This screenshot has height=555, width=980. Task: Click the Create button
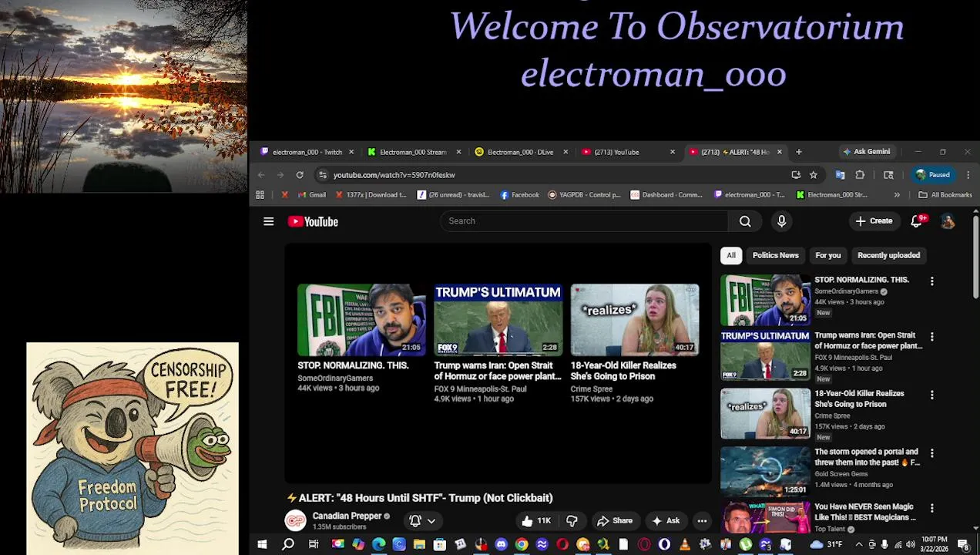[x=874, y=221]
